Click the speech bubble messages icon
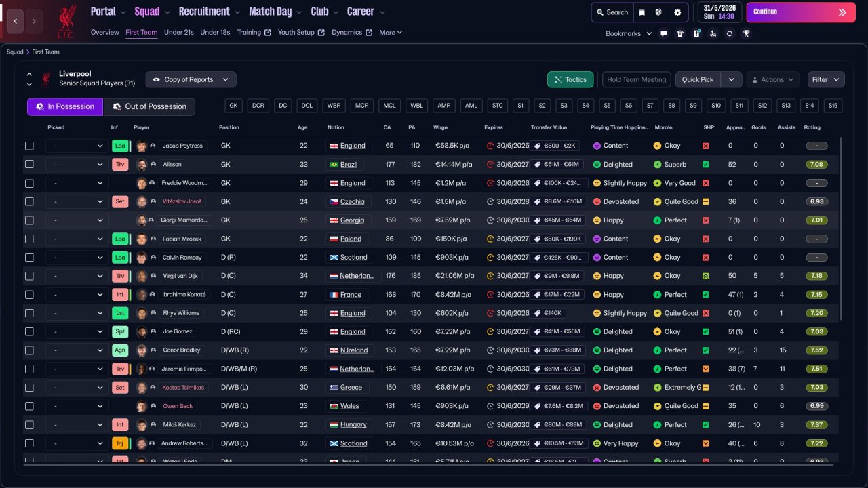This screenshot has width=868, height=488. click(x=664, y=33)
